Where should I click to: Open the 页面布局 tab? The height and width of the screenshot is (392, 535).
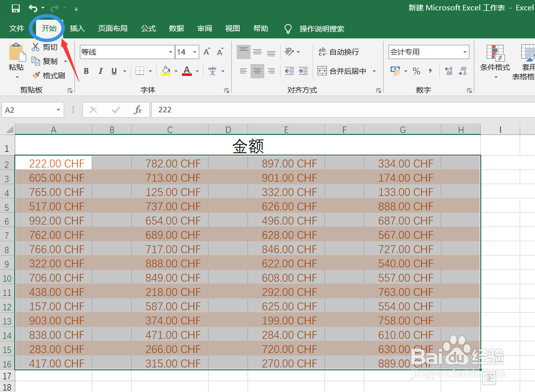[112, 28]
